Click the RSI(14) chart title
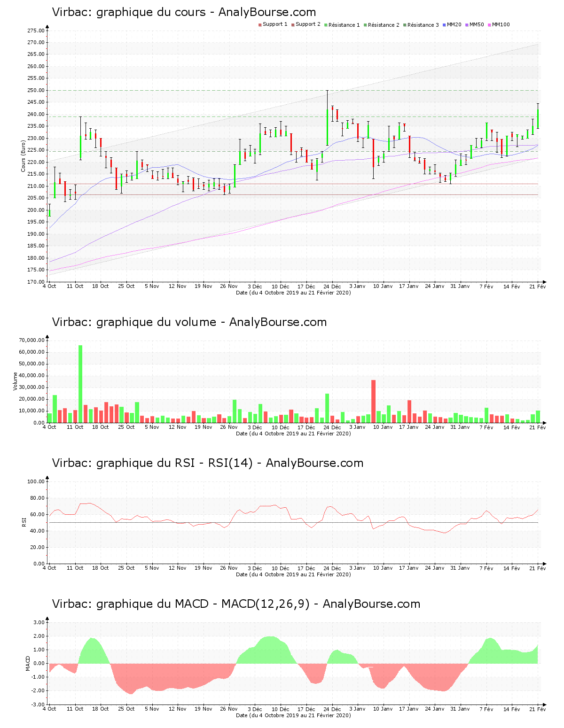564x728 pixels. coord(207,463)
